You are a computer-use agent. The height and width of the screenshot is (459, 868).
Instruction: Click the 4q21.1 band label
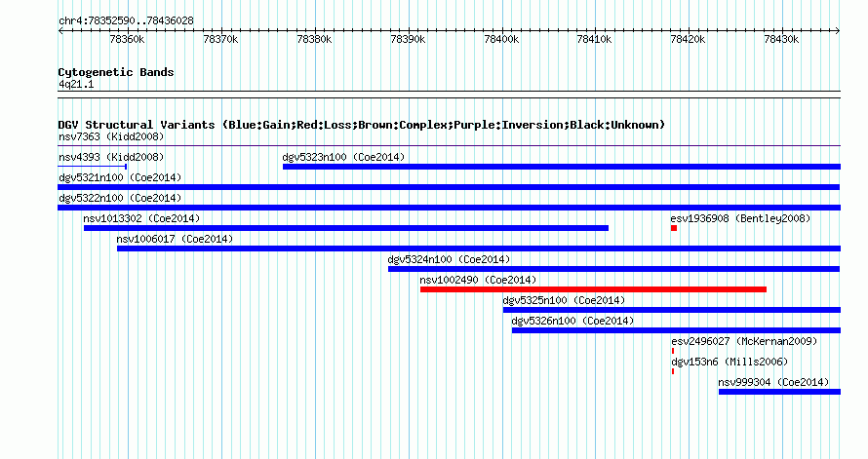(76, 84)
